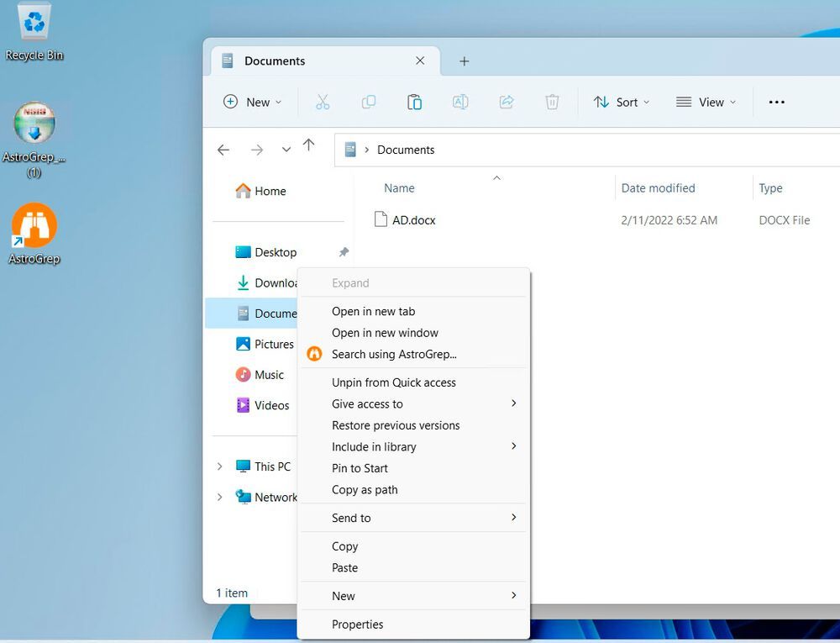Open the New dropdown in toolbar

252,102
